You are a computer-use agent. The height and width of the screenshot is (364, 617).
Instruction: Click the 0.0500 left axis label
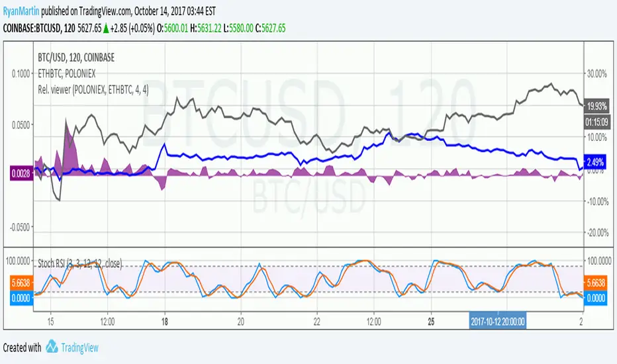21,124
